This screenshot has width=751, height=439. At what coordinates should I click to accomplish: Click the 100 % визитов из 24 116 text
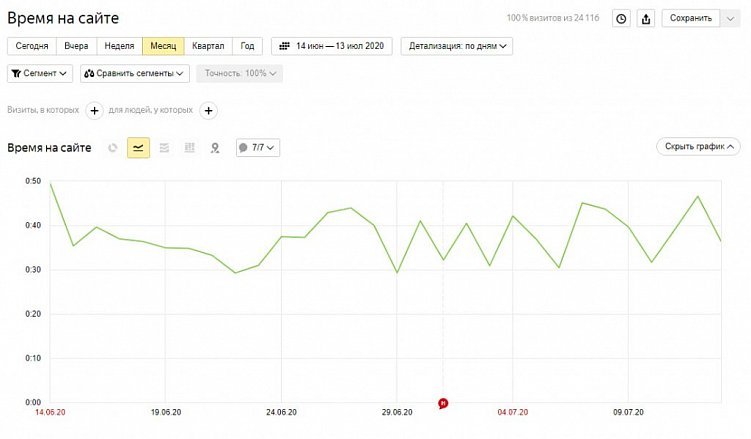click(553, 18)
